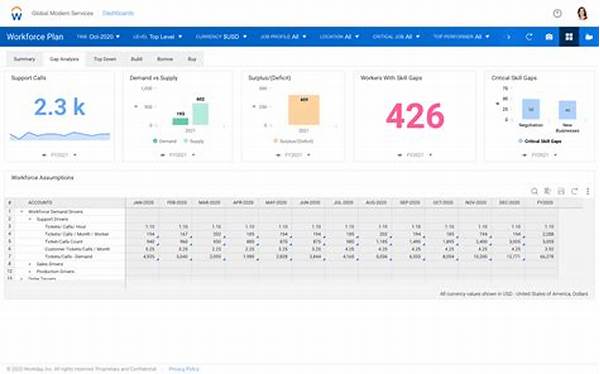This screenshot has width=600, height=374.
Task: Toggle the Critical Skill Gaps legend item
Action: click(x=540, y=141)
